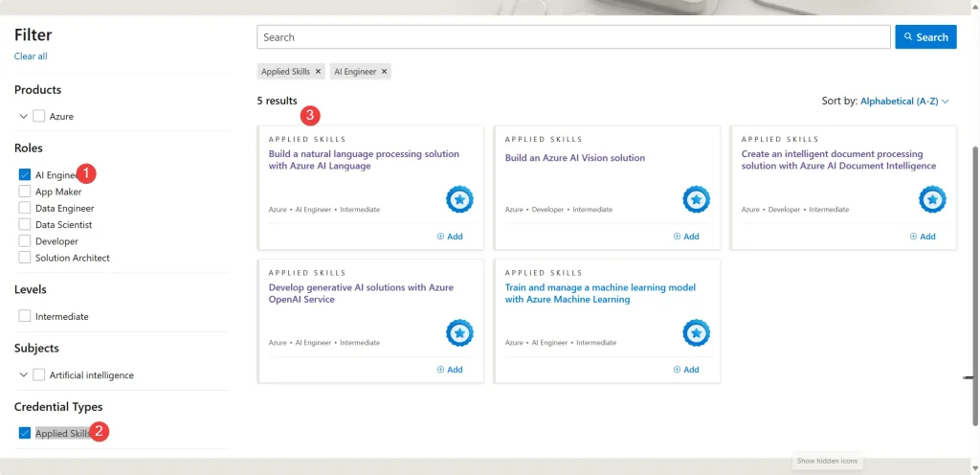Check the App Maker role checkbox
The width and height of the screenshot is (980, 475).
25,192
